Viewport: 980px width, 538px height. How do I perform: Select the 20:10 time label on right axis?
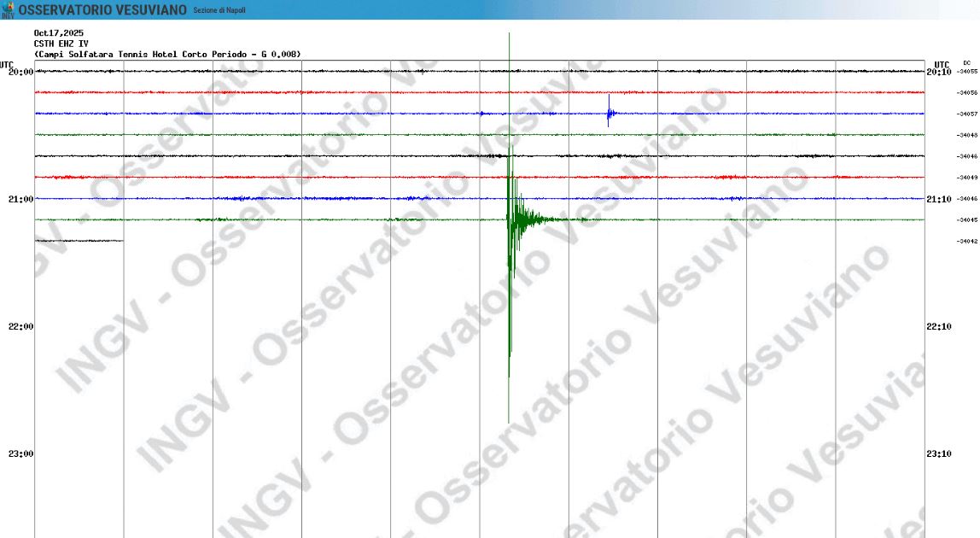tap(939, 73)
